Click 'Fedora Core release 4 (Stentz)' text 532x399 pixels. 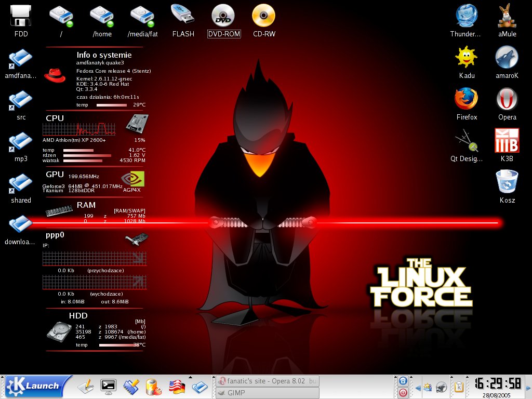tap(114, 71)
